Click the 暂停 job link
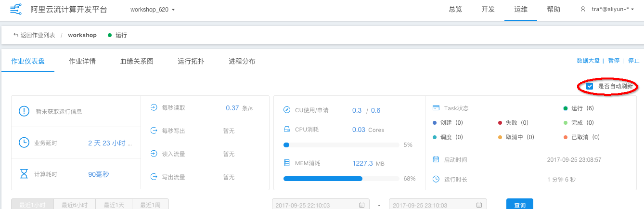 (614, 61)
